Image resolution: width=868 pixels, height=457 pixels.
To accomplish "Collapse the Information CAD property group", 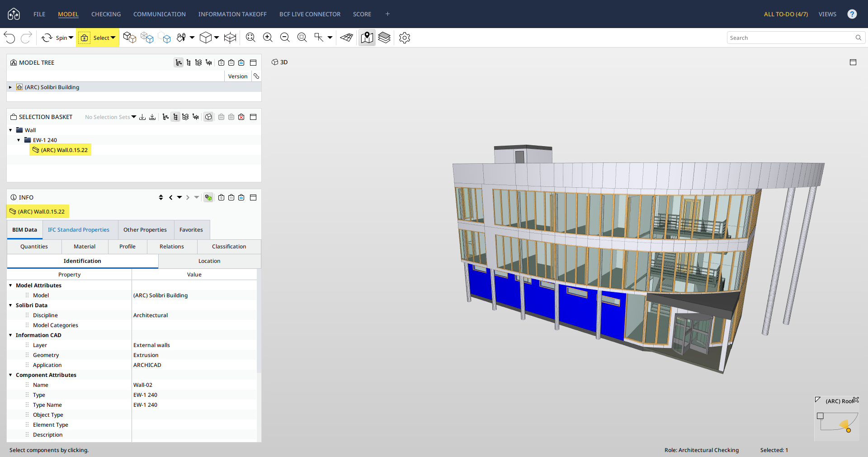I will 10,335.
